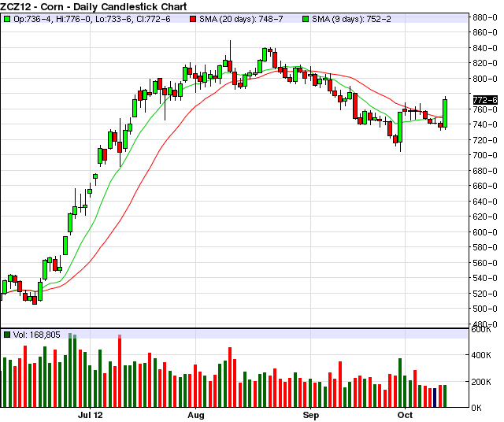504x422 pixels.
Task: Click the highlighted 772-6 current price tag
Action: pos(485,100)
